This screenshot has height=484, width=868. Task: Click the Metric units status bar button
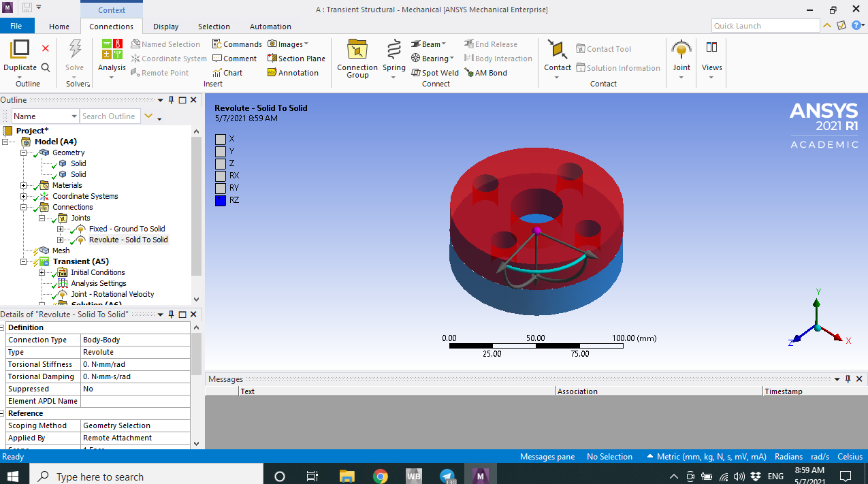point(707,457)
